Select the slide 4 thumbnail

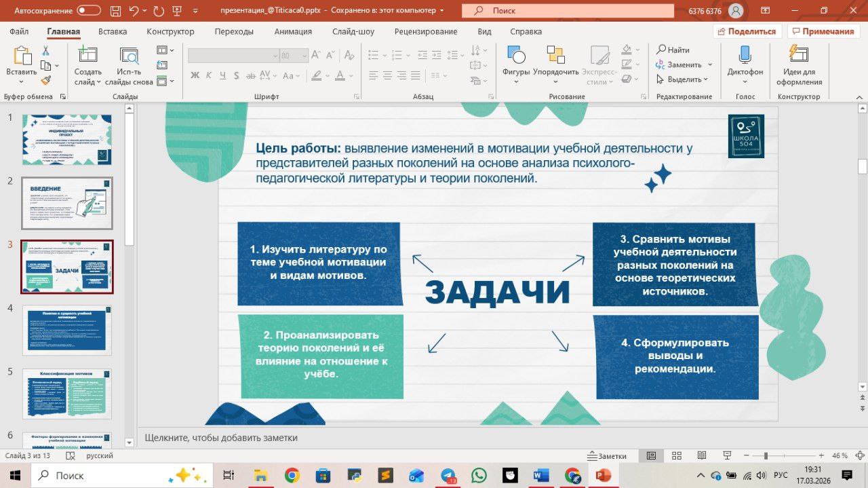point(67,331)
